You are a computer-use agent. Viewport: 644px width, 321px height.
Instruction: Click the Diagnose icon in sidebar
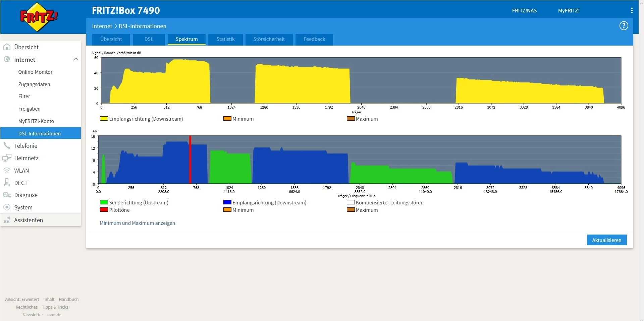pos(7,195)
